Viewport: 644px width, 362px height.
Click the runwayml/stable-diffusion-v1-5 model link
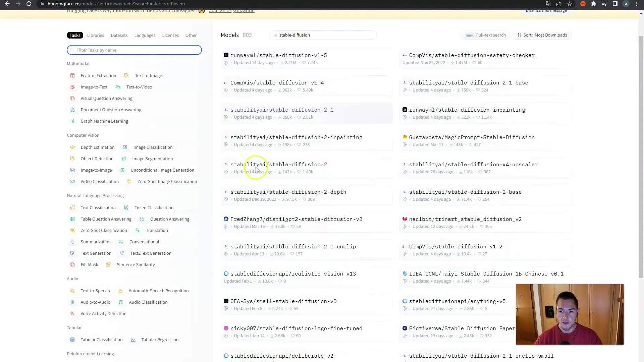point(279,55)
